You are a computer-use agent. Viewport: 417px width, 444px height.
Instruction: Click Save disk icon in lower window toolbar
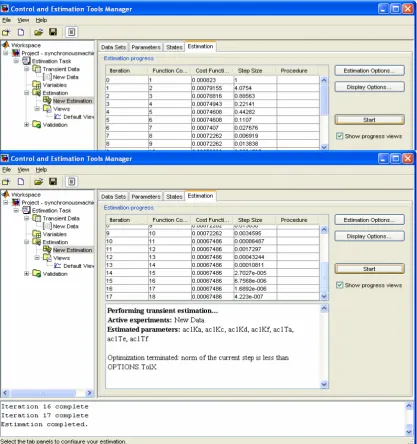(x=53, y=181)
